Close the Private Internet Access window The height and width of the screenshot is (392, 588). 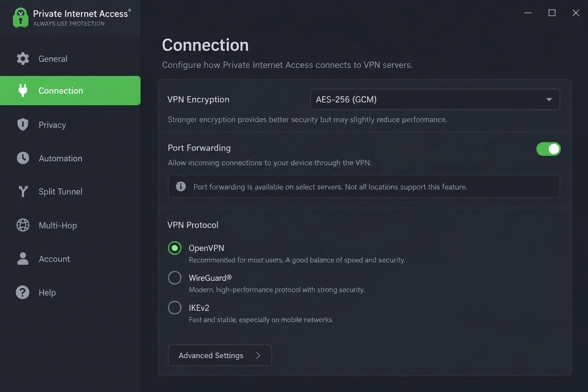tap(576, 13)
